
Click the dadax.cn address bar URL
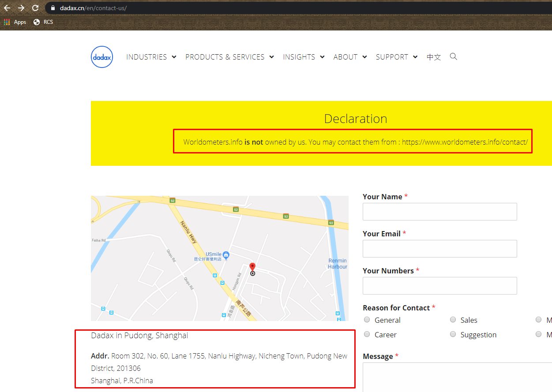pyautogui.click(x=93, y=8)
